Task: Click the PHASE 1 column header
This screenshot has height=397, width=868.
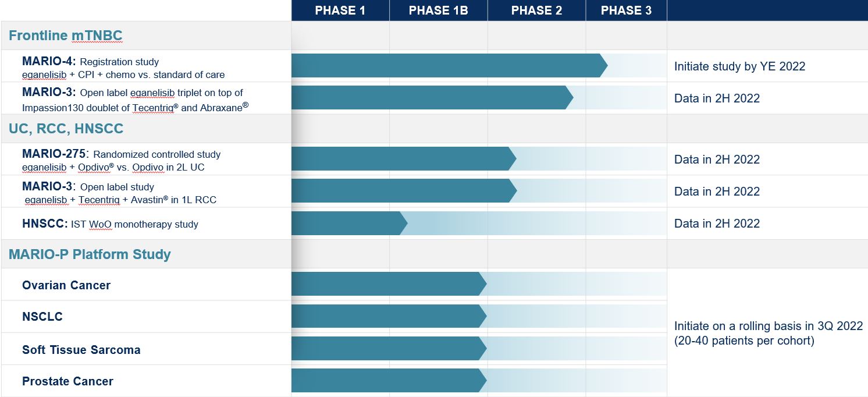Action: coord(340,10)
